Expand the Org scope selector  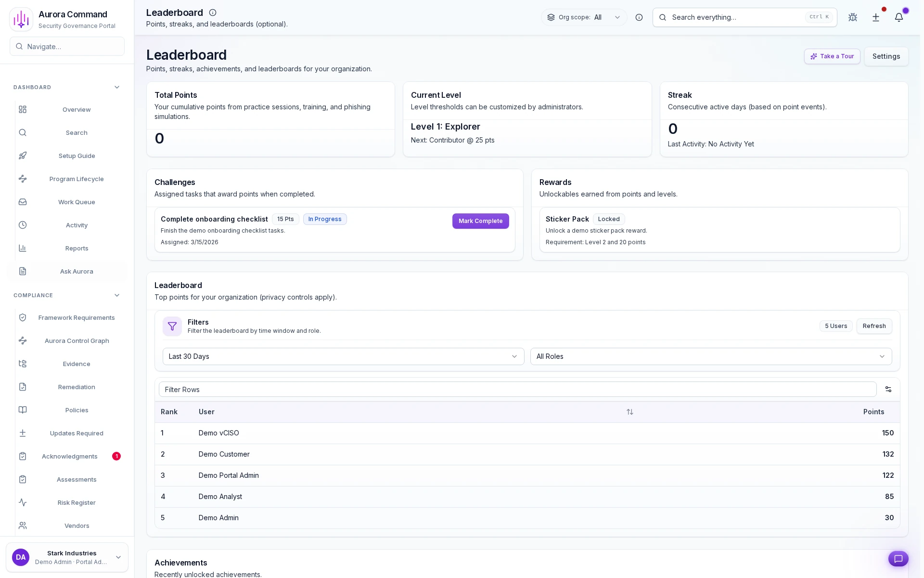coord(584,17)
